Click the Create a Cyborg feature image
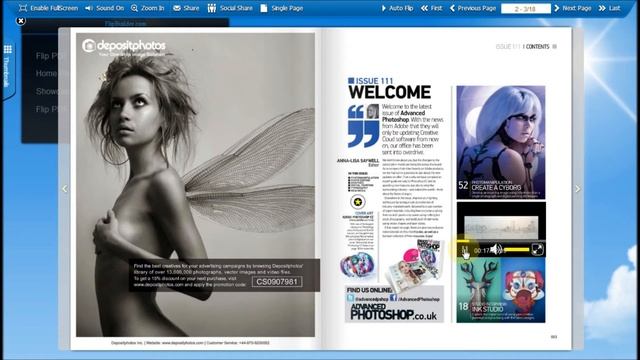 pyautogui.click(x=501, y=142)
